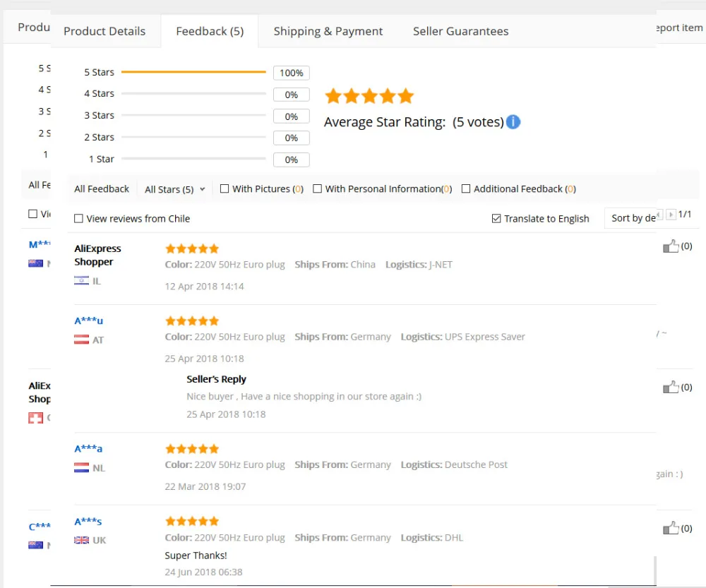Click the Israel flag icon under AliExpress Shopper
The image size is (706, 588).
coord(81,281)
